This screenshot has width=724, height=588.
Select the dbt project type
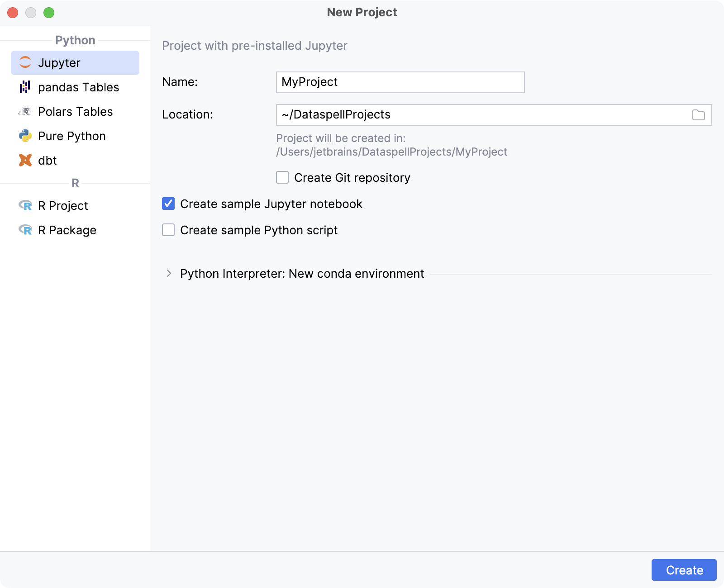[47, 160]
